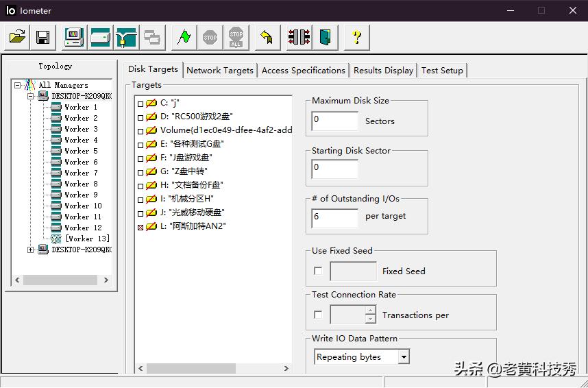Click the targets list horizontal scrollbar thumb
This screenshot has width=588, height=388.
(x=191, y=369)
